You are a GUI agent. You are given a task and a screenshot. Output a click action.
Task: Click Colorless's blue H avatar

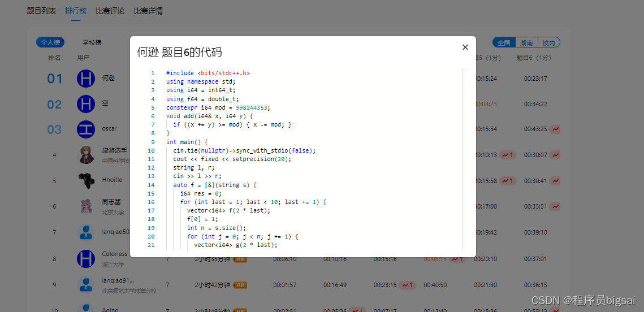(x=86, y=259)
